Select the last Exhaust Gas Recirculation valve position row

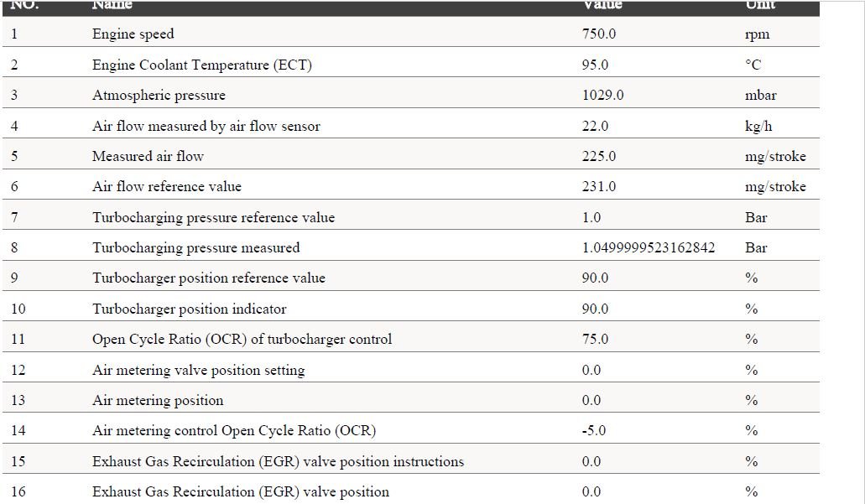pyautogui.click(x=411, y=491)
